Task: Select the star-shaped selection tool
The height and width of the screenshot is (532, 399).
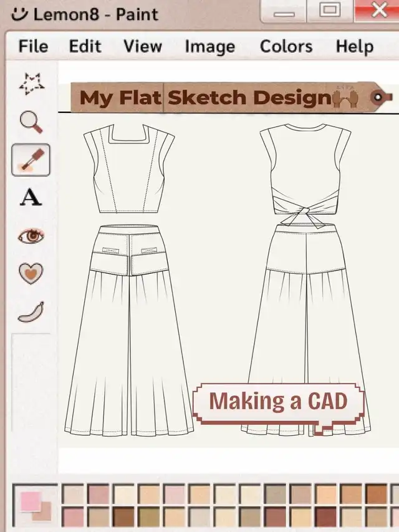Action: 31,84
